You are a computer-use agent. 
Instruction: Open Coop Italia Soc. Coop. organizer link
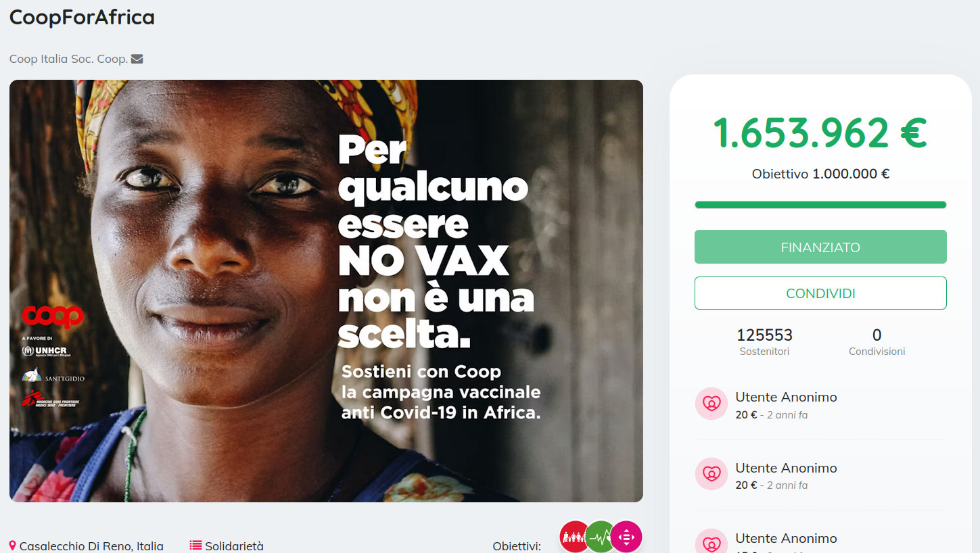(68, 59)
